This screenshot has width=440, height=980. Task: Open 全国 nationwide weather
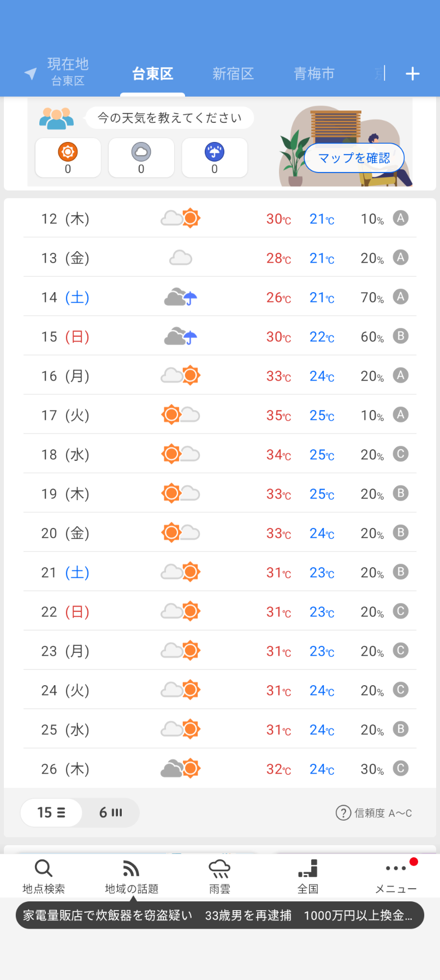pyautogui.click(x=308, y=876)
